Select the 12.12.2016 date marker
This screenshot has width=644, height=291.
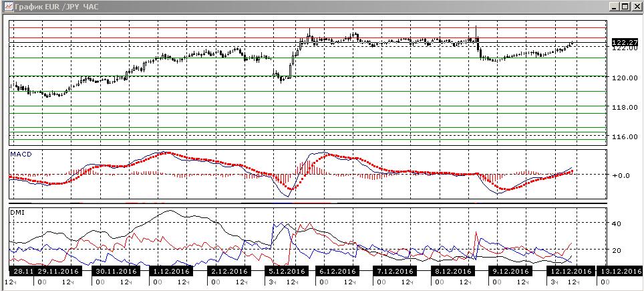[570, 272]
